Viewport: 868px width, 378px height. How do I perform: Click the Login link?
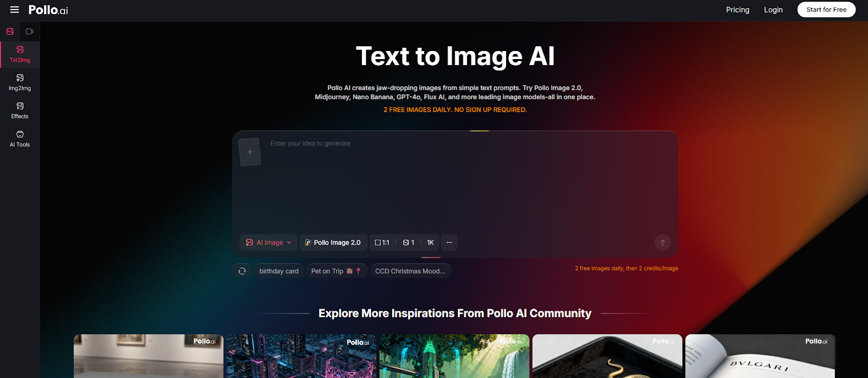tap(773, 10)
